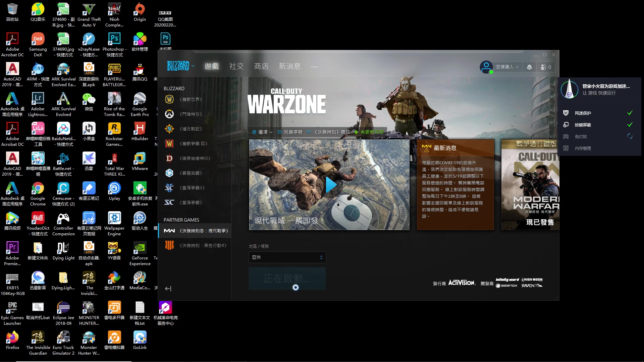Select World of Warcraft (魔獸世界) in sidebar
The width and height of the screenshot is (644, 362).
pyautogui.click(x=195, y=99)
